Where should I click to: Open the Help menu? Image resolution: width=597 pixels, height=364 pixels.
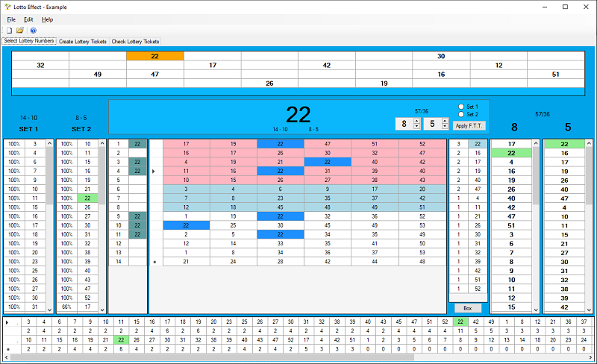47,19
